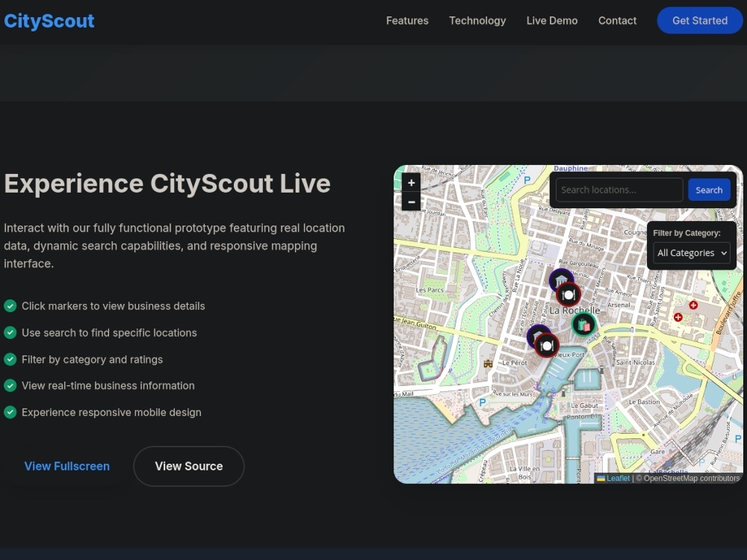The height and width of the screenshot is (560, 747).
Task: Click the OpenStreetMap contributors attribution
Action: [x=691, y=478]
